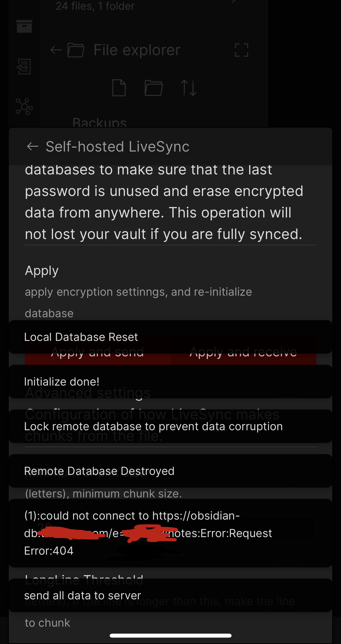Dismiss the Initialize done notification

(170, 381)
